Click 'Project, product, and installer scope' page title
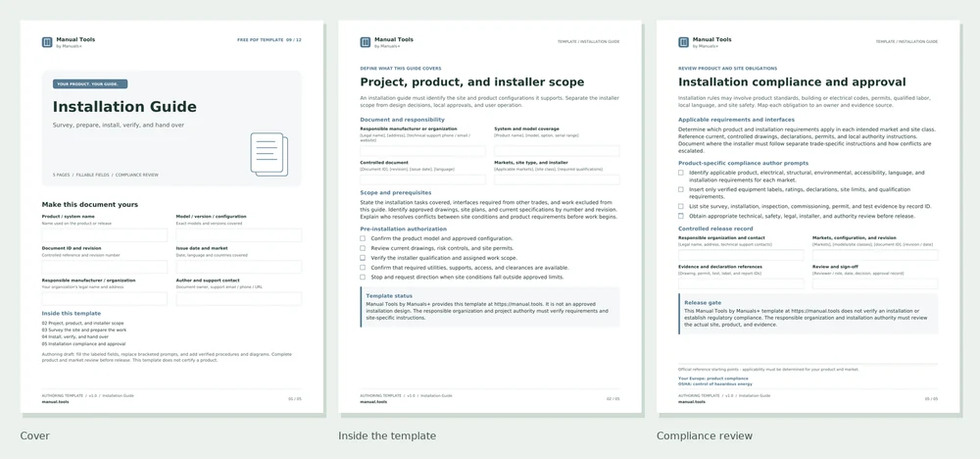Image resolution: width=980 pixels, height=459 pixels. [472, 82]
